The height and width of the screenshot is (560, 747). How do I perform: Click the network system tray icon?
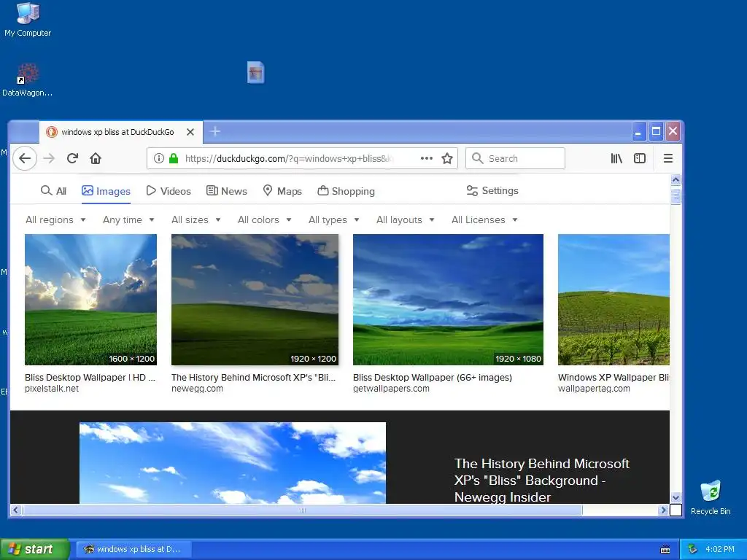693,549
